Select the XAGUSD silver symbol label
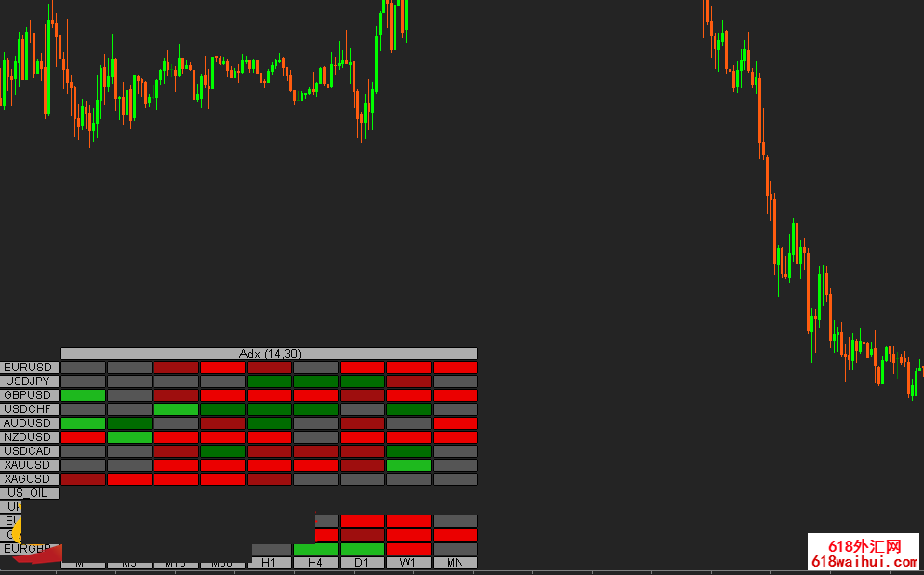Screen dimensions: 924x575 pyautogui.click(x=29, y=479)
